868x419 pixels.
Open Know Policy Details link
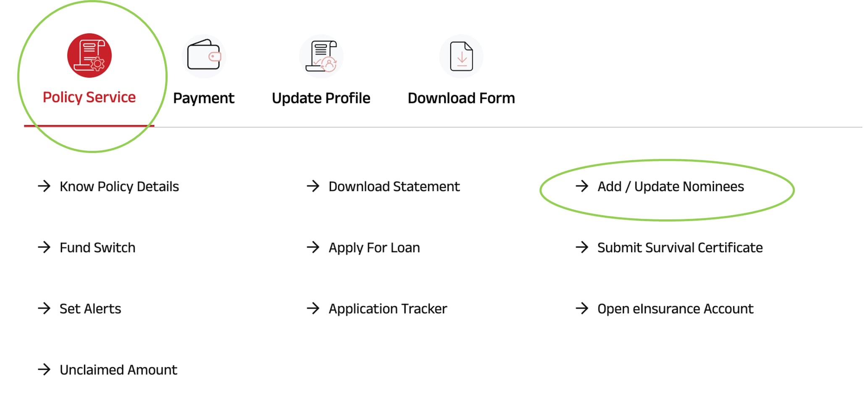coord(119,186)
